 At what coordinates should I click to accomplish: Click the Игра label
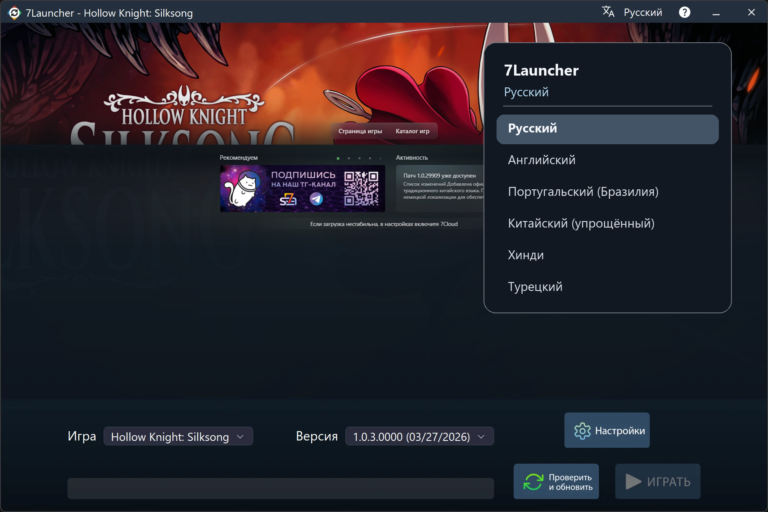(82, 437)
